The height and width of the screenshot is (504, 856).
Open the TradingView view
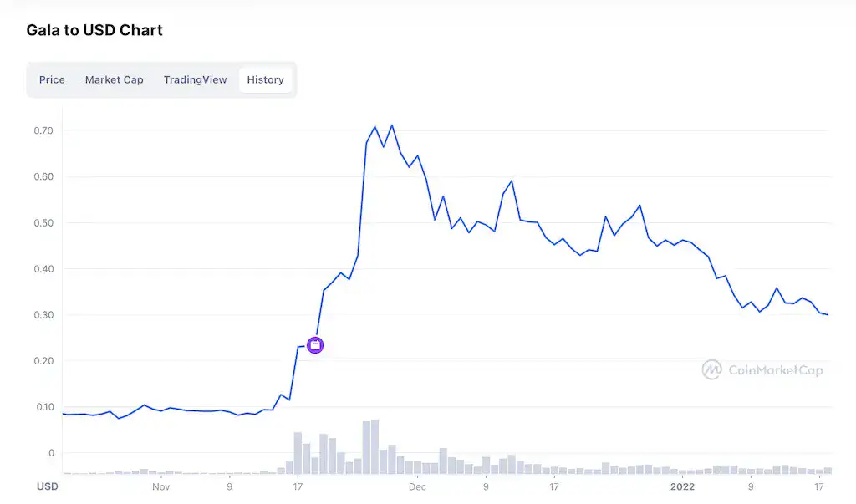click(x=195, y=79)
